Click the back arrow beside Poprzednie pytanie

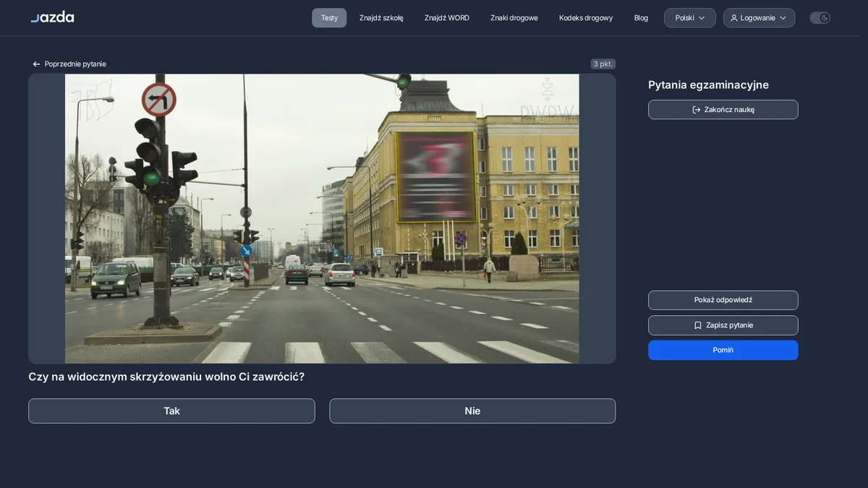pyautogui.click(x=36, y=64)
